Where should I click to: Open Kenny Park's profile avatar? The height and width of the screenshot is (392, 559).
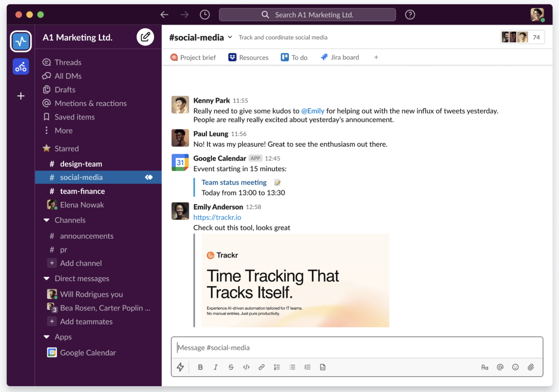pos(180,105)
